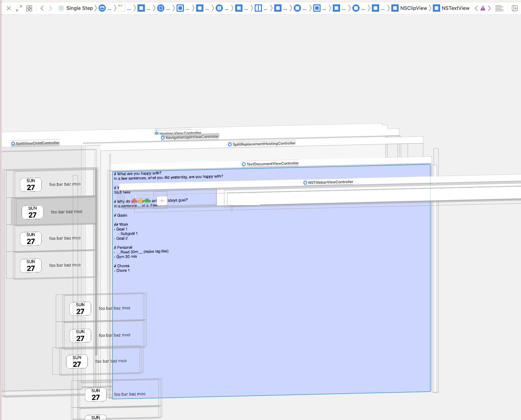Viewport: 521px width, 420px height.
Task: Click the add editor split icon
Action: pos(515,8)
